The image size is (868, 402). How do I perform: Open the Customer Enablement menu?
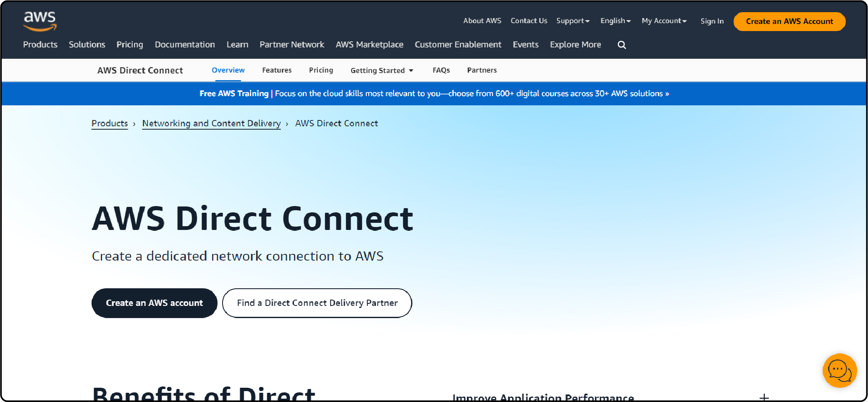click(458, 44)
